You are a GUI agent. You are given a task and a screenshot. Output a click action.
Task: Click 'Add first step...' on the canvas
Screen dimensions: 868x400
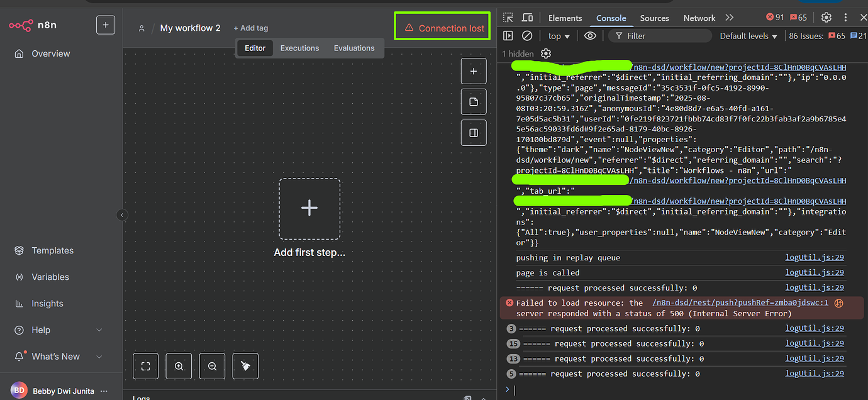[309, 208]
